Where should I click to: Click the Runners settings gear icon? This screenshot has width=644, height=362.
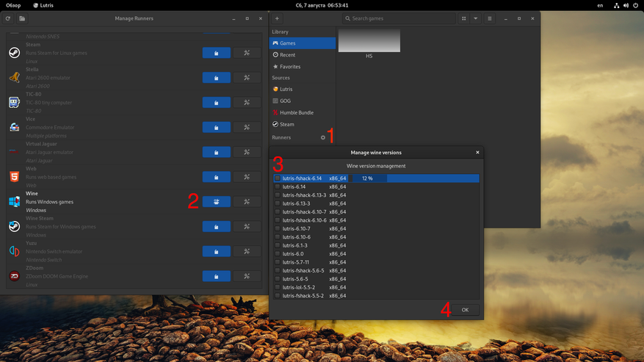(x=322, y=137)
